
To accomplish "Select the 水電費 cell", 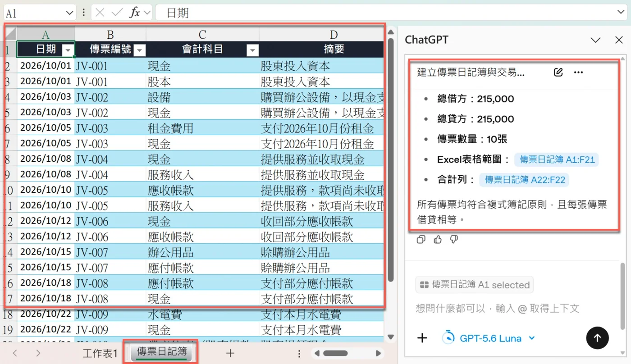I will pos(202,314).
